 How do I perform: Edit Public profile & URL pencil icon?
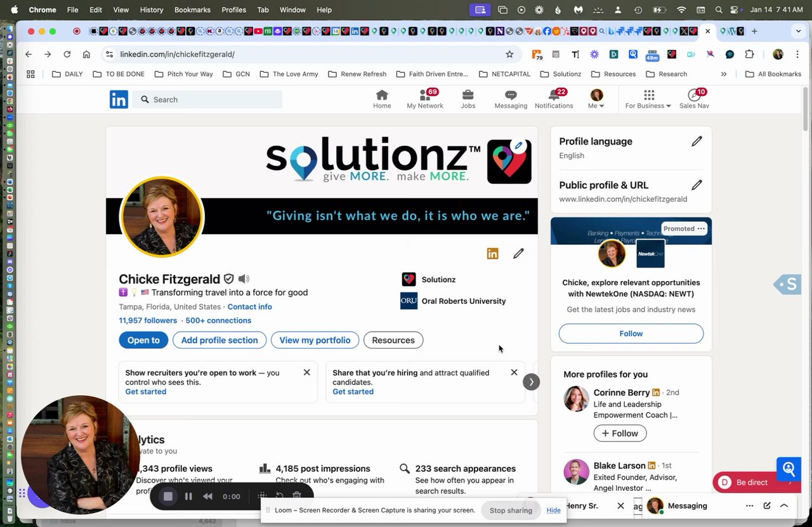click(x=697, y=185)
